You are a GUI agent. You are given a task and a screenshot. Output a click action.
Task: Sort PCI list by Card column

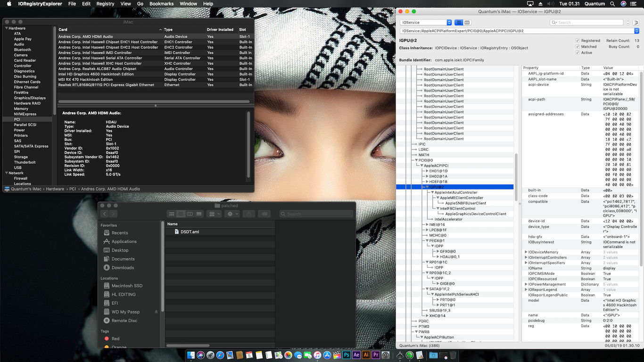pyautogui.click(x=109, y=30)
